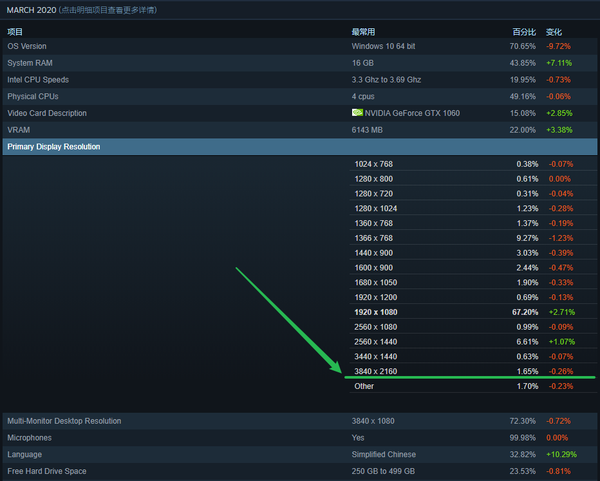600x481 pixels.
Task: Select the 1366 x 768 resolution entry
Action: click(x=376, y=239)
